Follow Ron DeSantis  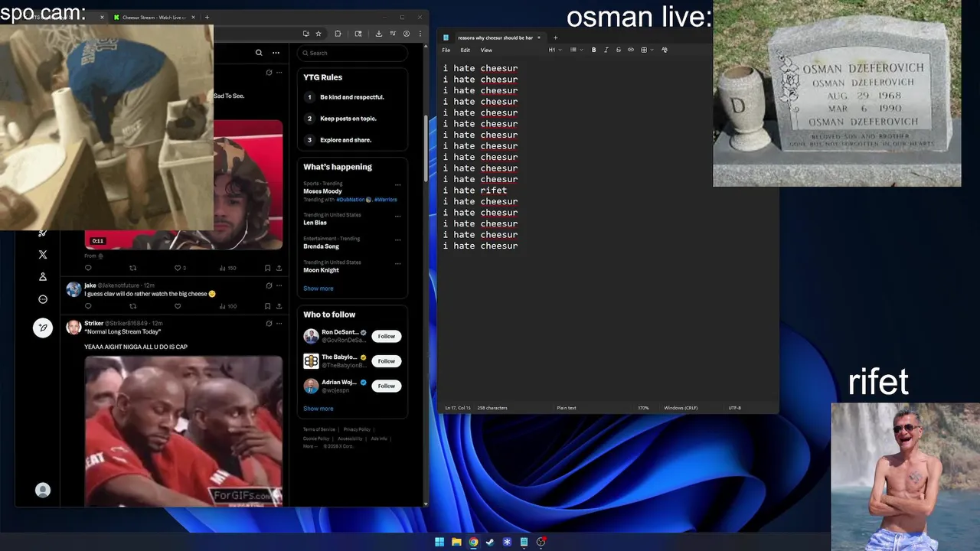click(x=386, y=336)
